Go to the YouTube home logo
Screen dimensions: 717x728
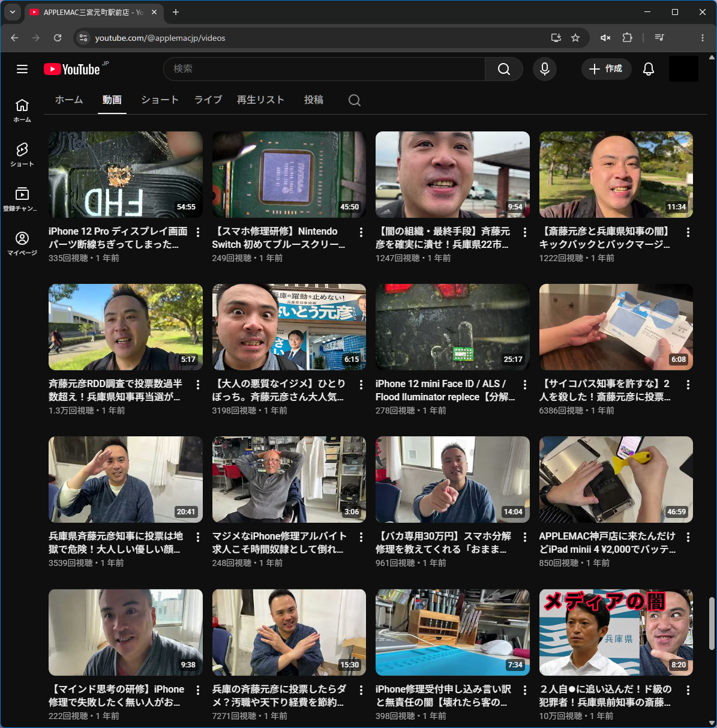click(x=72, y=69)
